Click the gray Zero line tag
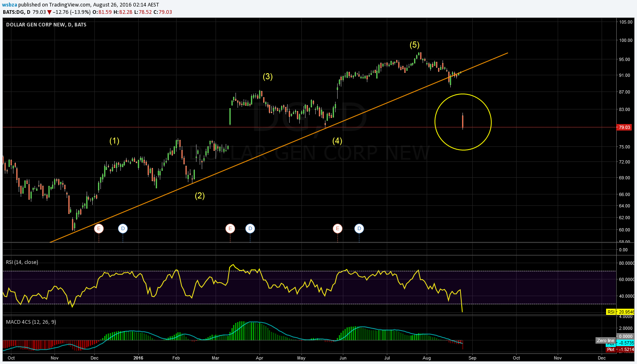The width and height of the screenshot is (637, 364). point(605,340)
